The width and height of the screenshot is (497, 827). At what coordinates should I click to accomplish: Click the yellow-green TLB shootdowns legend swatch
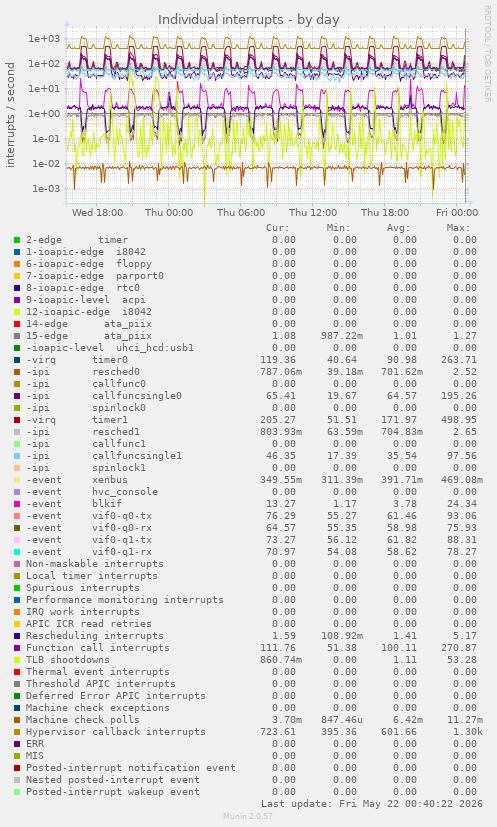point(17,660)
